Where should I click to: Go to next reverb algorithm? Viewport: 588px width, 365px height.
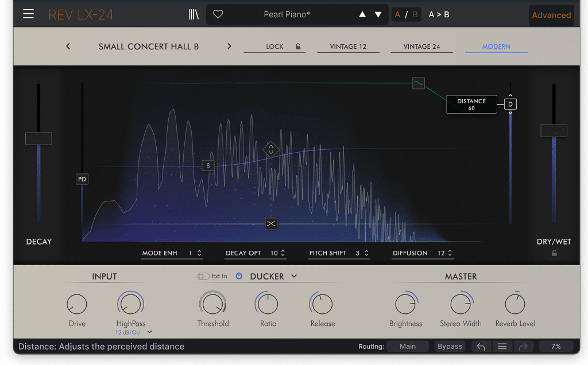(229, 46)
